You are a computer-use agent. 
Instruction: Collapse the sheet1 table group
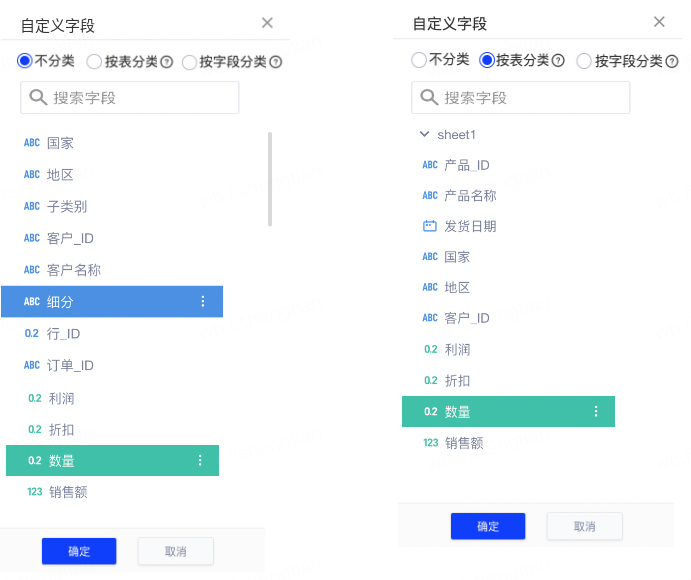point(425,134)
